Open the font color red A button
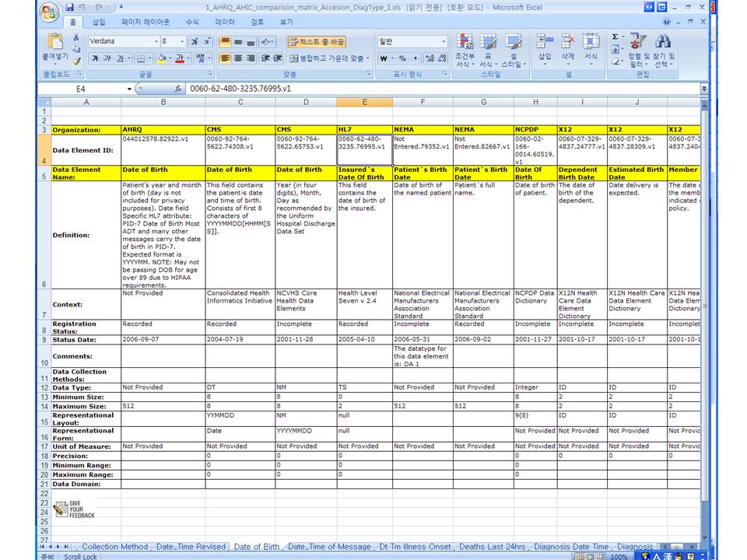Image resolution: width=747 pixels, height=560 pixels. (x=180, y=58)
